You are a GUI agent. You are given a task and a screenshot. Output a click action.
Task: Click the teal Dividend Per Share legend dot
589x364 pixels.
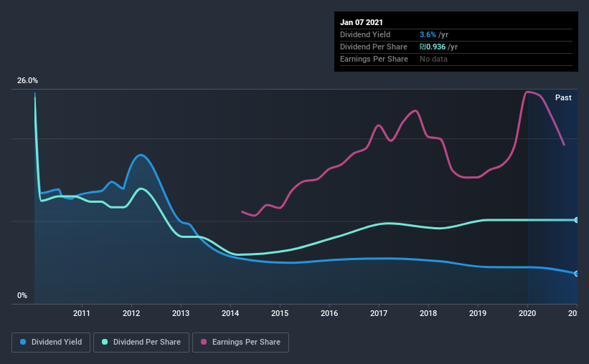coord(105,342)
